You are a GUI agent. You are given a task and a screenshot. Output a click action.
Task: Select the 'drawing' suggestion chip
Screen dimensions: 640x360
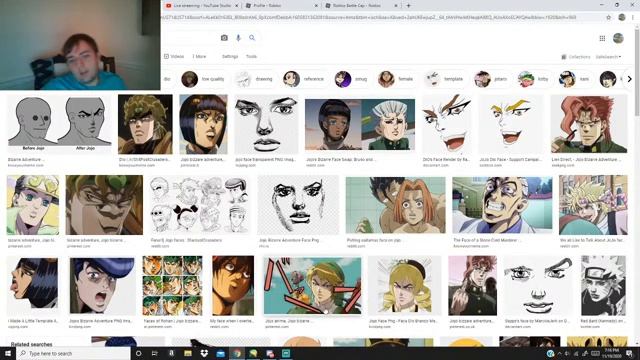coord(255,79)
